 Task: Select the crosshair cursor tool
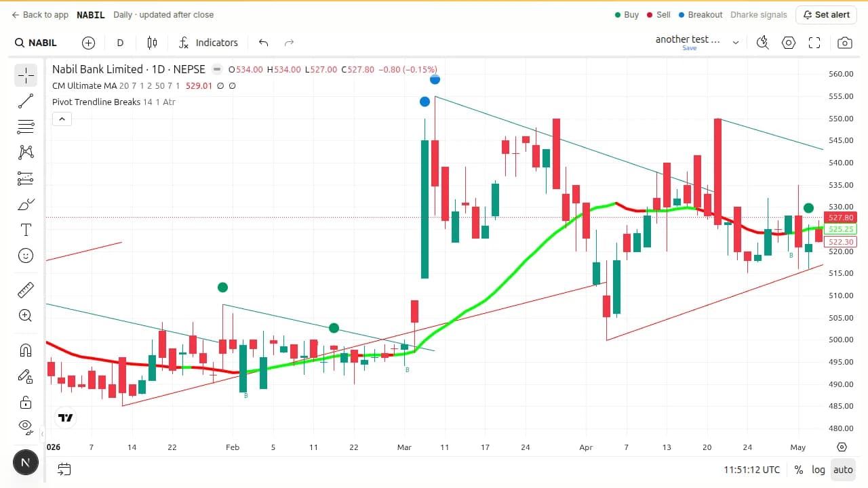[x=26, y=75]
